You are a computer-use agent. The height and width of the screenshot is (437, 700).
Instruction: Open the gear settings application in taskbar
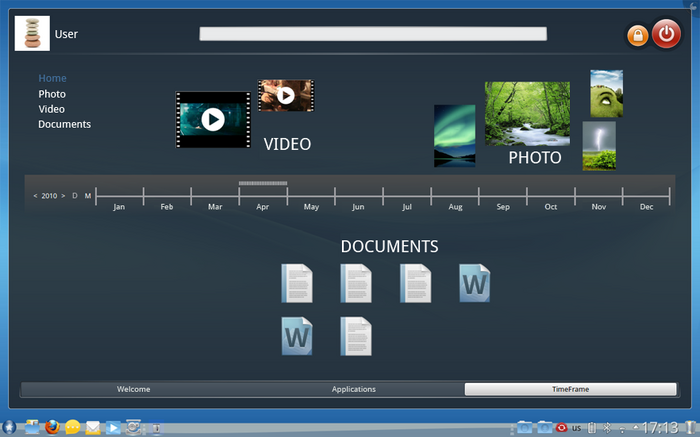click(x=133, y=427)
